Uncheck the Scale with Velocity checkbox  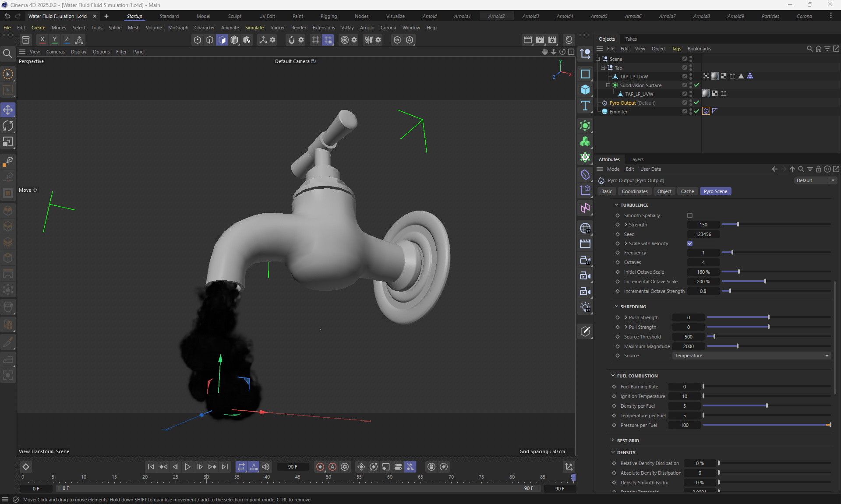(x=690, y=243)
